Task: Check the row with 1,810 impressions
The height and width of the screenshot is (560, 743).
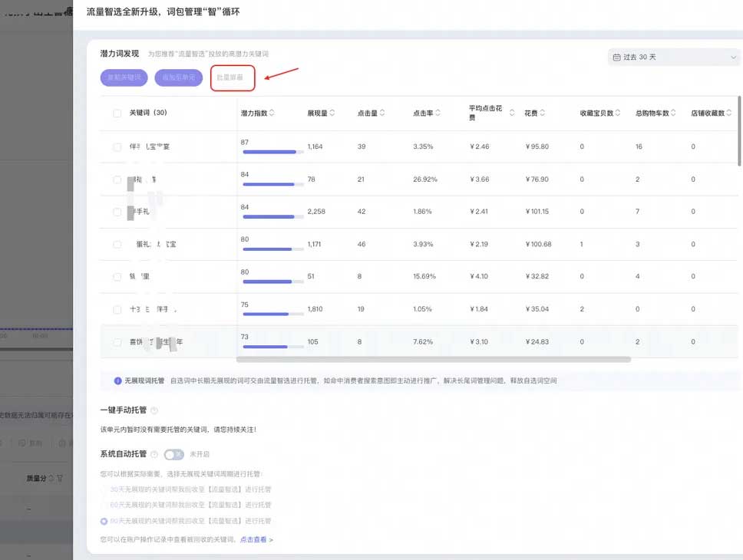Action: point(117,309)
